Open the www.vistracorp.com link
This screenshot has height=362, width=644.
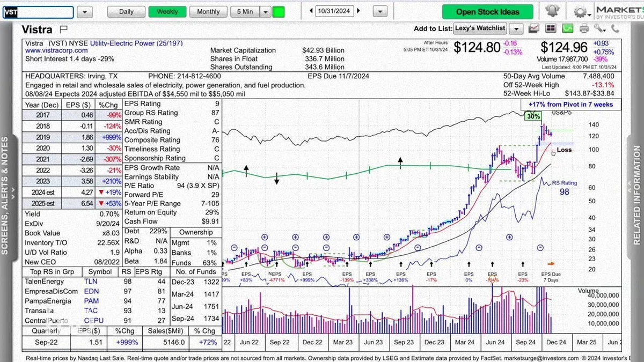pyautogui.click(x=53, y=50)
